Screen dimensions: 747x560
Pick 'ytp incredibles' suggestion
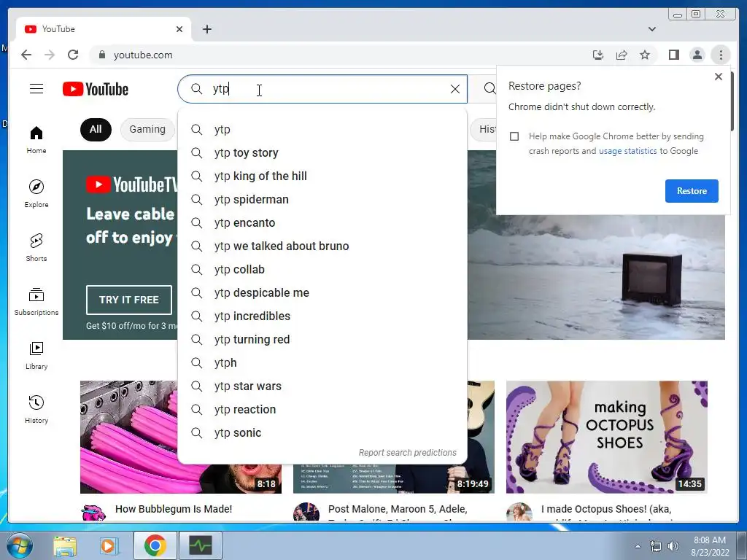tap(322, 316)
